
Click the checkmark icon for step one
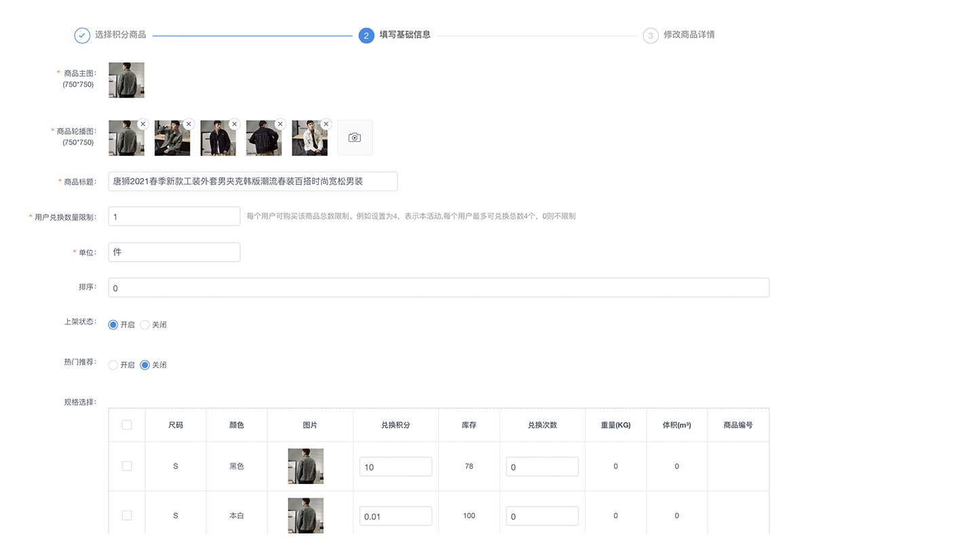click(82, 35)
